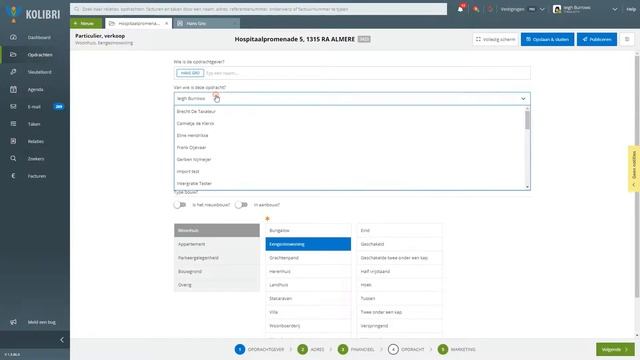
Task: Expand the Vestigingen dropdown
Action: point(542,9)
